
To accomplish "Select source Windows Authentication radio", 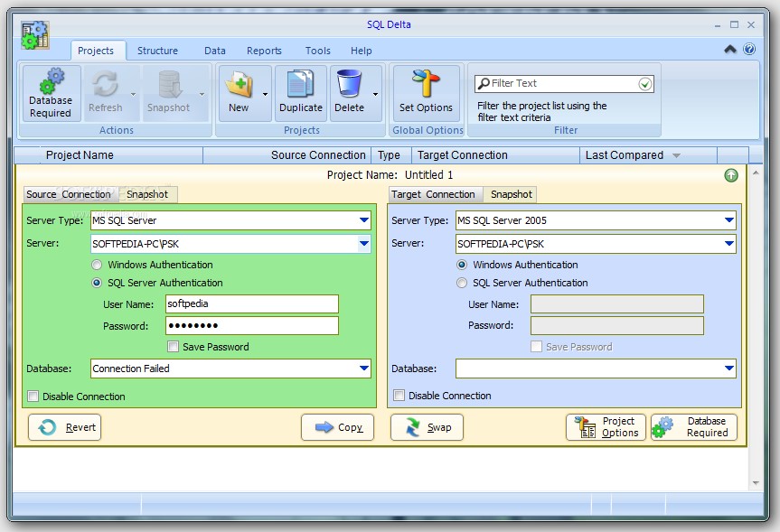I will [97, 265].
